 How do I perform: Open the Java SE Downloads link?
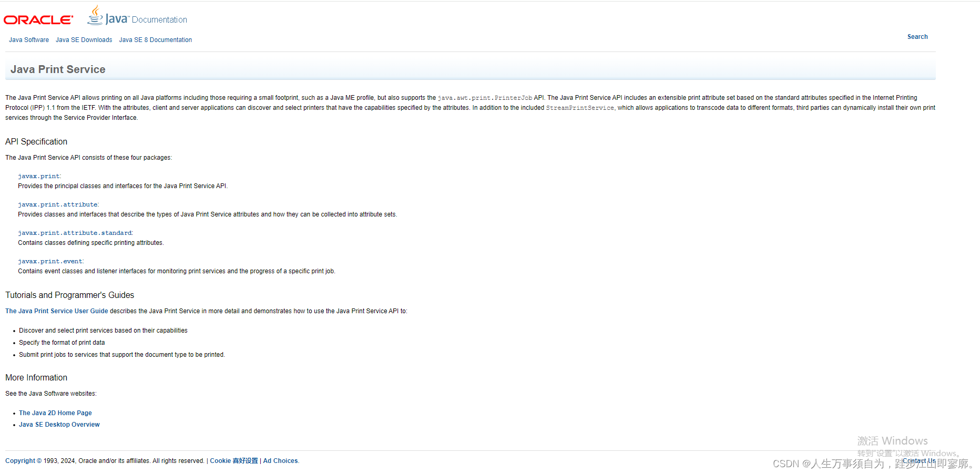coord(84,40)
